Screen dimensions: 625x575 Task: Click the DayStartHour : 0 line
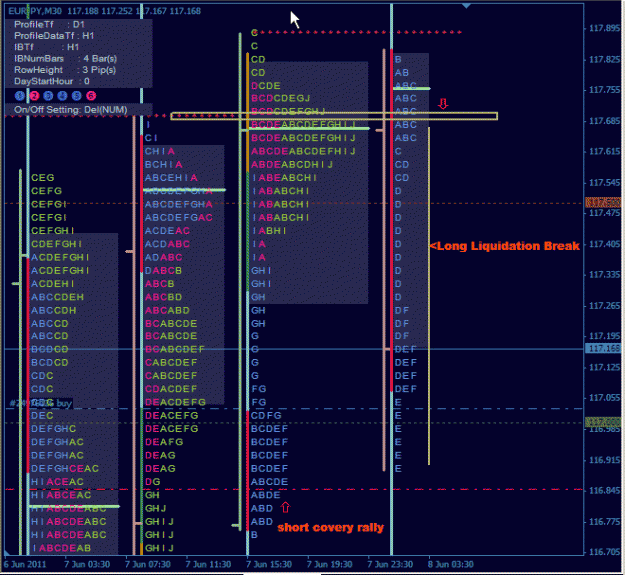click(52, 81)
